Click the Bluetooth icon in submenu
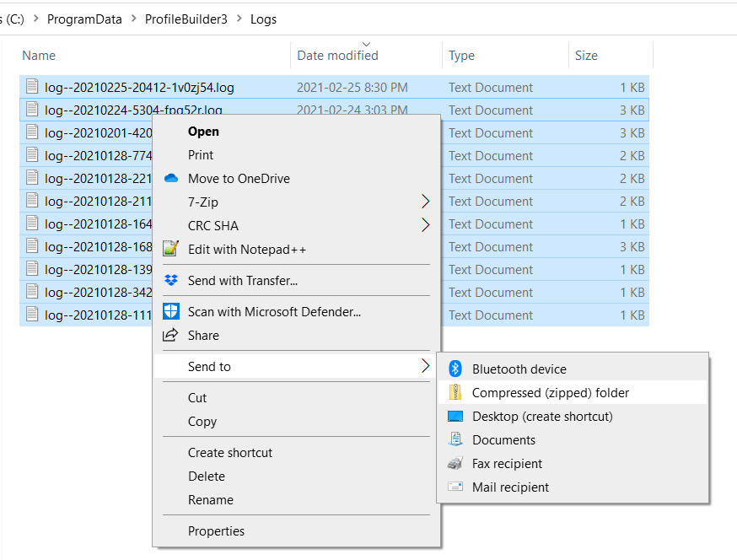 click(455, 369)
